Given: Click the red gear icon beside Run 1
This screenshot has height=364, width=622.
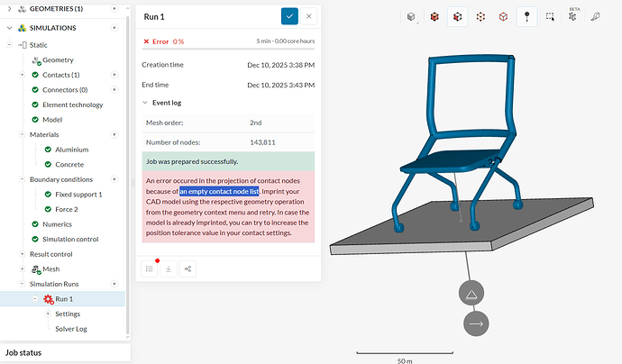Looking at the screenshot, I should click(49, 299).
